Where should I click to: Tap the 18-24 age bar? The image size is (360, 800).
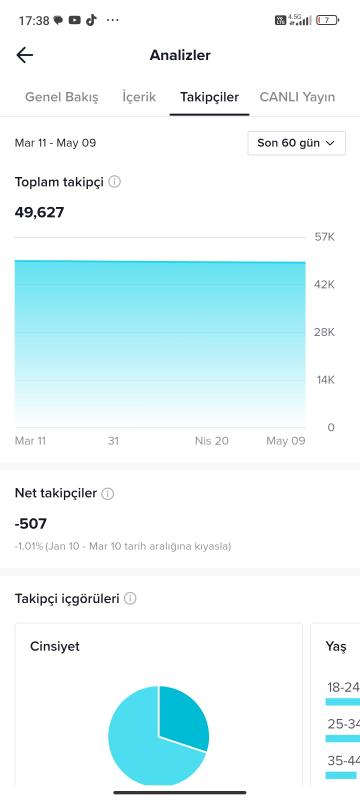[343, 702]
